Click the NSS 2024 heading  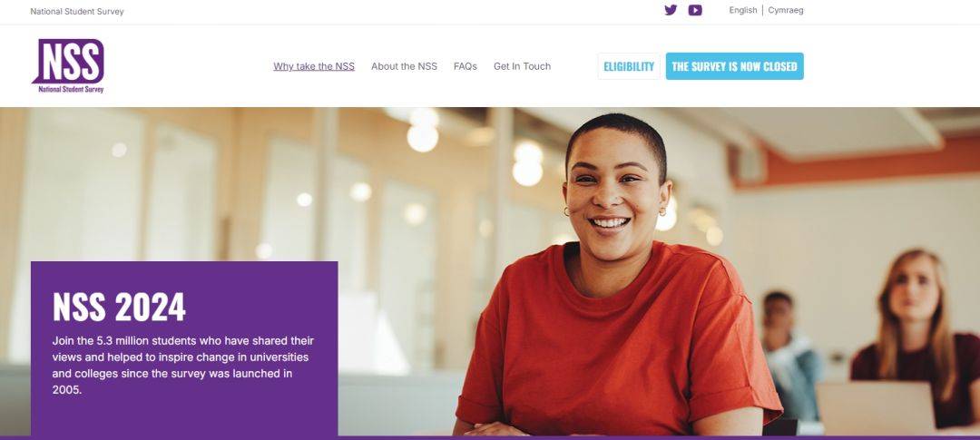(120, 307)
